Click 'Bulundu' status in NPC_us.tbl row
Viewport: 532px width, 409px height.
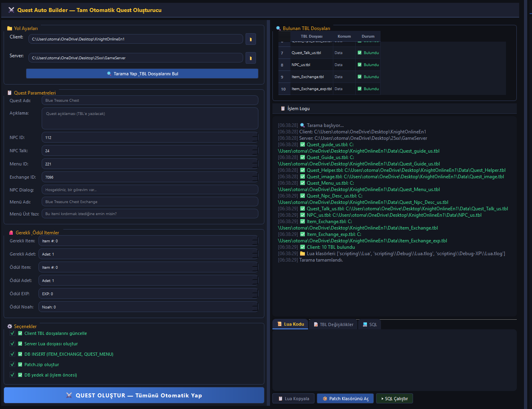[x=368, y=65]
